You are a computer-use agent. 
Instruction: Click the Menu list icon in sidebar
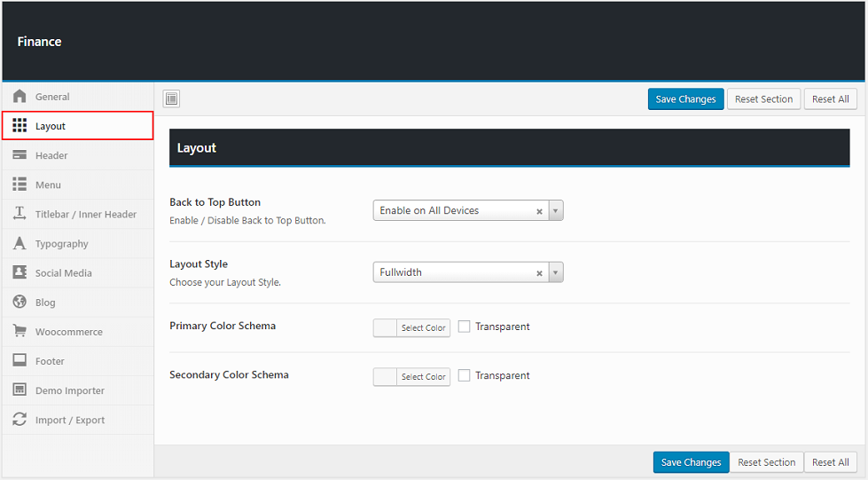point(20,185)
